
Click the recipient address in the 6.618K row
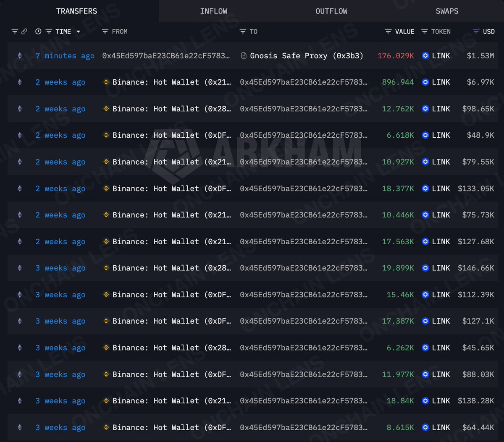click(x=304, y=135)
